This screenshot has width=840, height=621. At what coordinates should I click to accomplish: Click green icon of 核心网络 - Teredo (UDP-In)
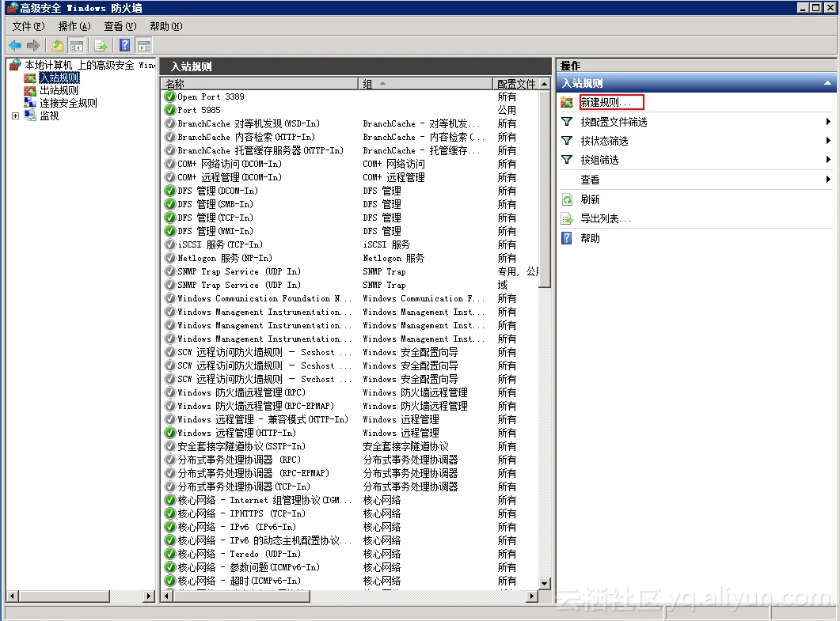coord(170,554)
